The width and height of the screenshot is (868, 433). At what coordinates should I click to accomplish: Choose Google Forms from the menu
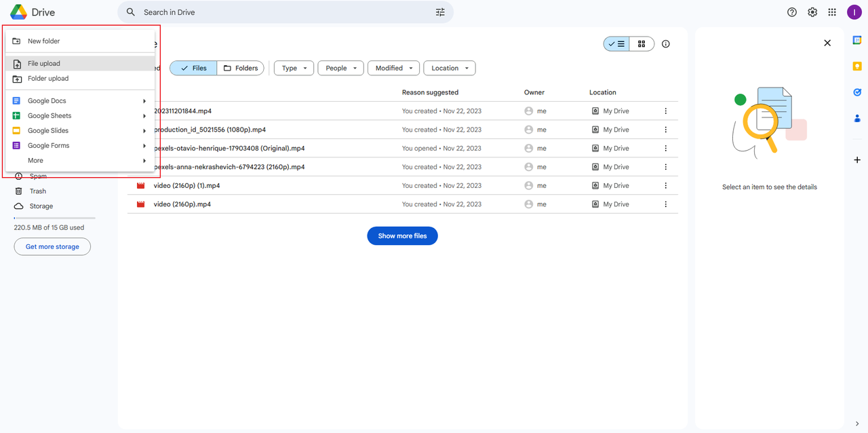pyautogui.click(x=80, y=146)
